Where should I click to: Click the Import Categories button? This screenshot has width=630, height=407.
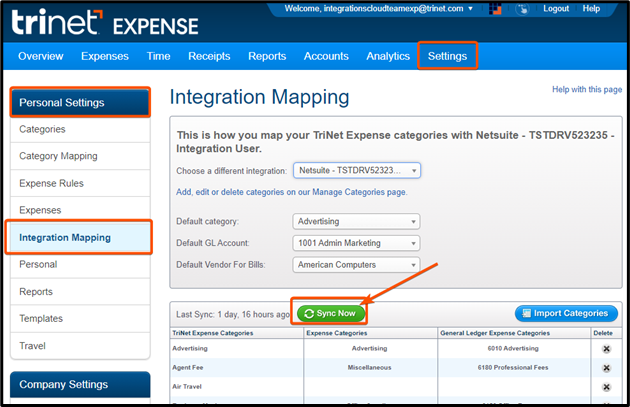coord(566,313)
